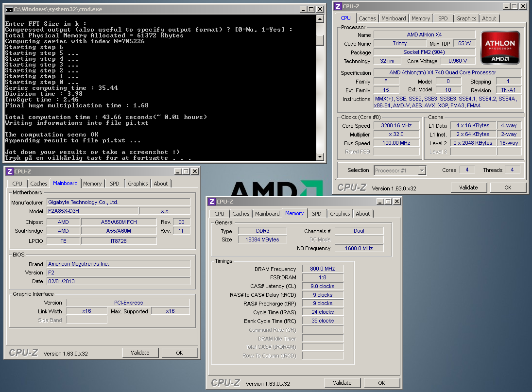Select SPD tab in Memory window
532x392 pixels.
317,214
